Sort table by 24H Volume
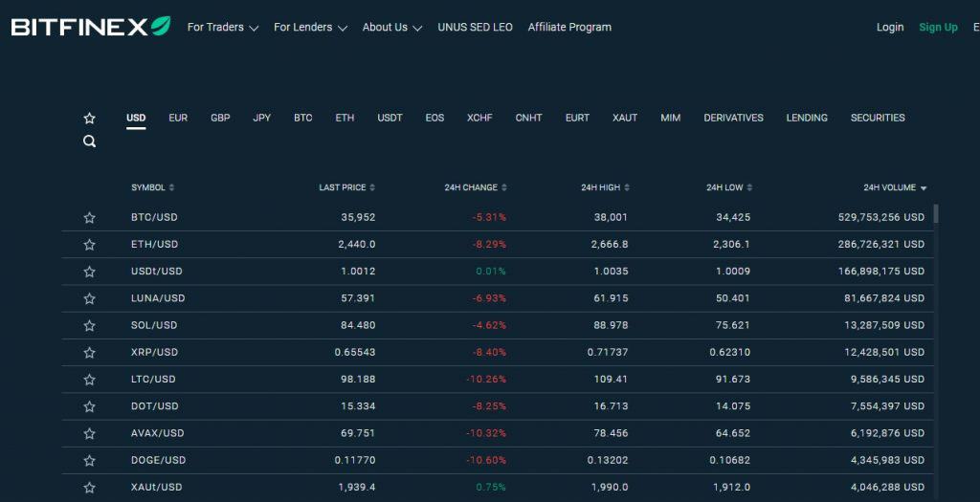Screen dimensions: 980x502 click(895, 187)
